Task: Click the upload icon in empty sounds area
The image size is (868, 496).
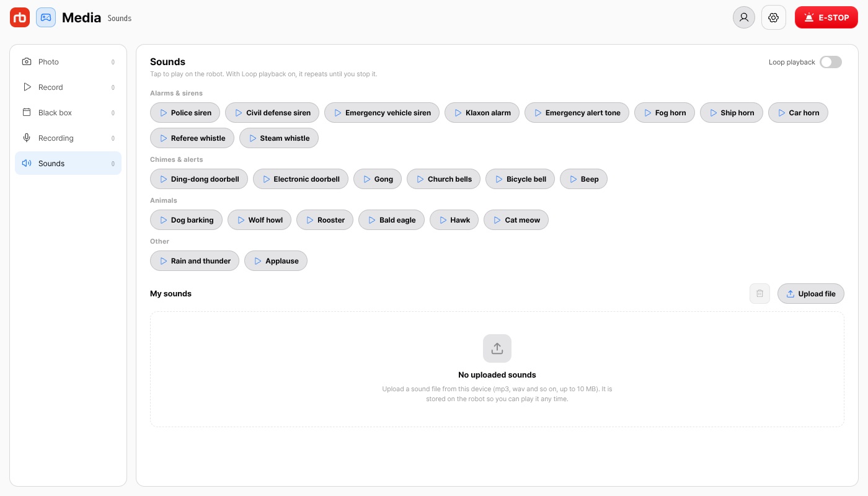Action: coord(497,348)
